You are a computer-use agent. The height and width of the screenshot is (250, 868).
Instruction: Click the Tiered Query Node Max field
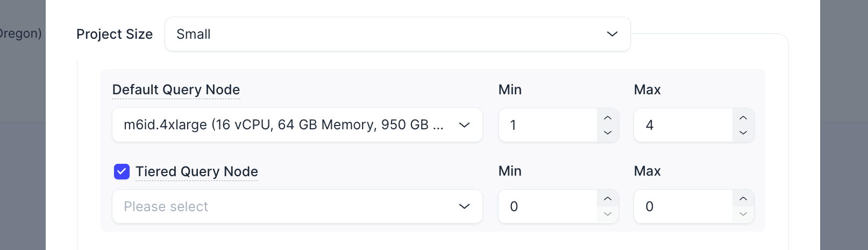(683, 206)
